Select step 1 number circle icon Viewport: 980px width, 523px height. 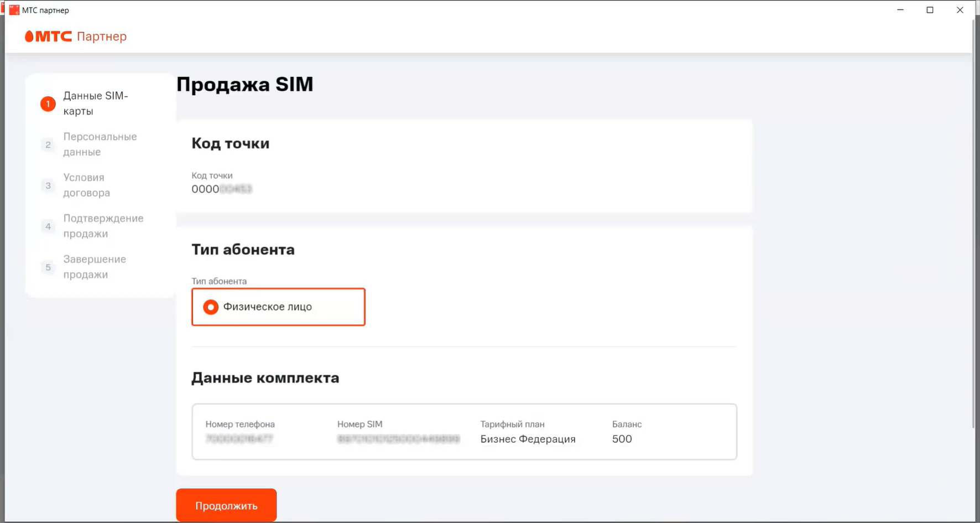pos(48,104)
